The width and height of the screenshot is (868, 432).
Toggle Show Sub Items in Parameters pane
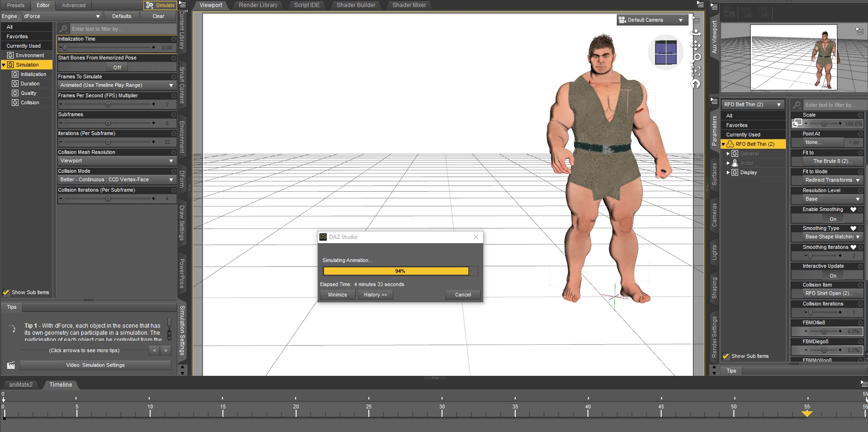[726, 356]
